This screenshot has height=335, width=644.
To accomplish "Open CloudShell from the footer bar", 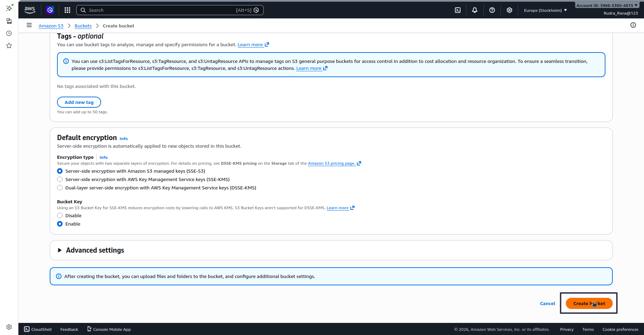I will click(38, 329).
